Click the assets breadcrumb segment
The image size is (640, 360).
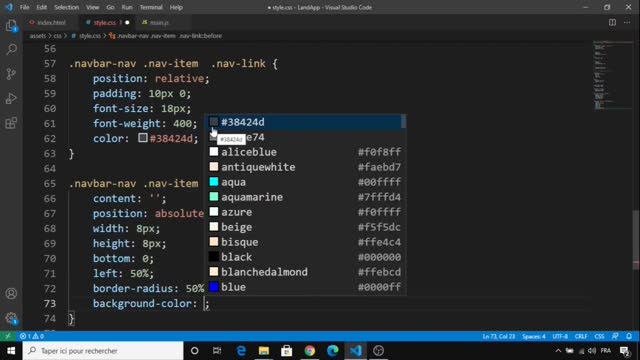(x=38, y=36)
